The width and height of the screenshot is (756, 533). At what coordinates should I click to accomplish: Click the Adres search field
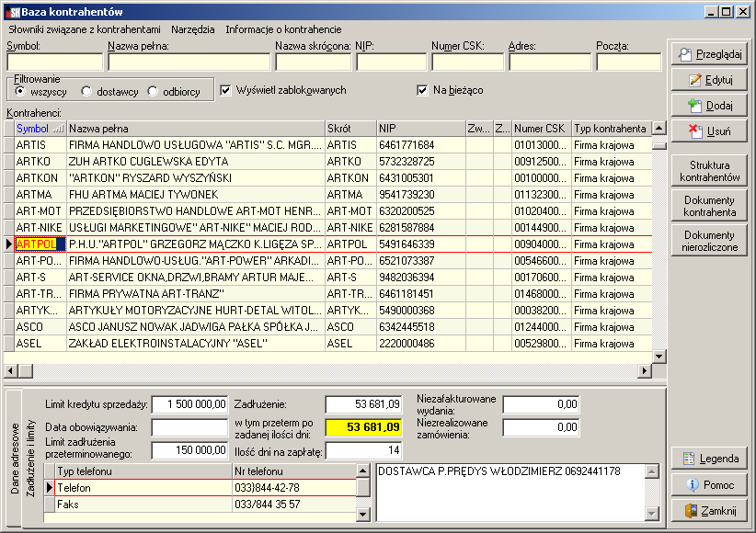click(x=550, y=62)
